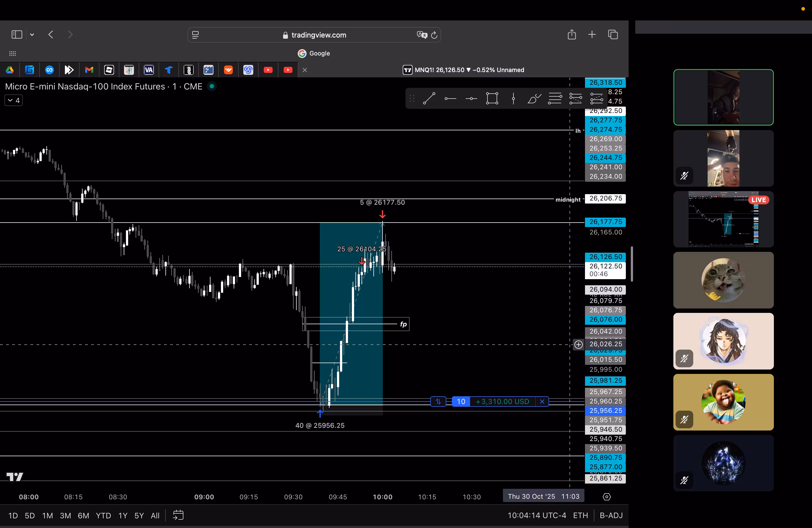Screen dimensions: 812x528
Task: Open the Google favorites link
Action: click(x=314, y=53)
